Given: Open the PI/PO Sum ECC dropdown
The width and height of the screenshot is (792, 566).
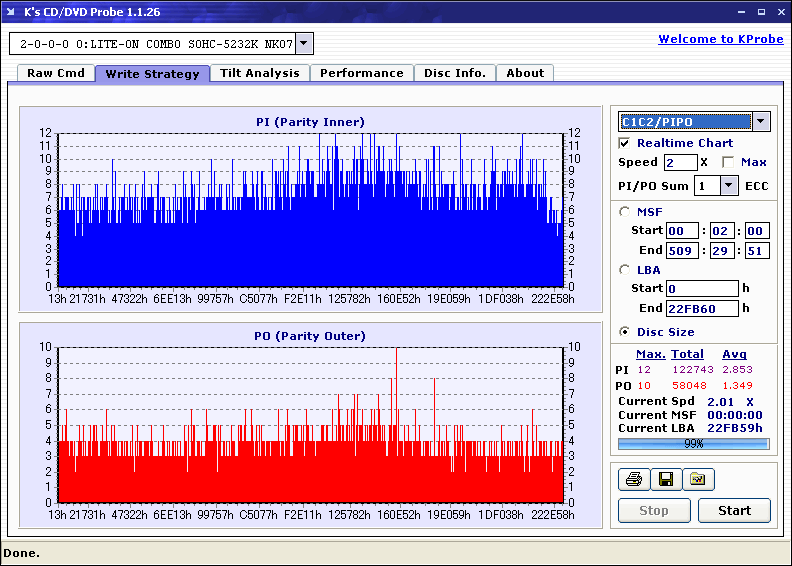Looking at the screenshot, I should click(x=728, y=185).
